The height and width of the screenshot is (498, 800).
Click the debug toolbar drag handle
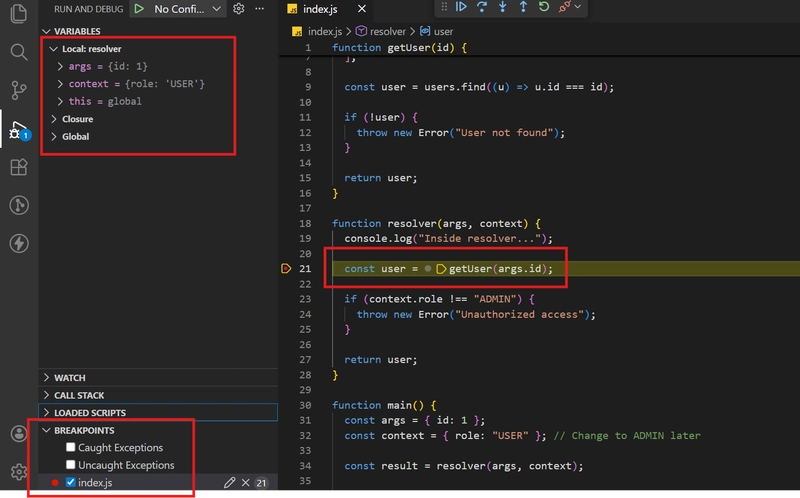tap(444, 7)
